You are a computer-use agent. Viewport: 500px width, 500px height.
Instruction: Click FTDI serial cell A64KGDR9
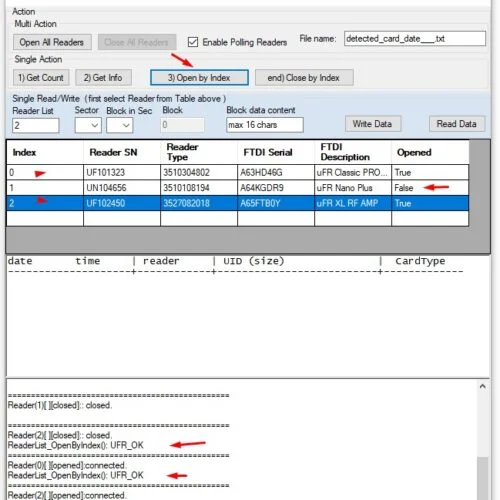coord(276,188)
